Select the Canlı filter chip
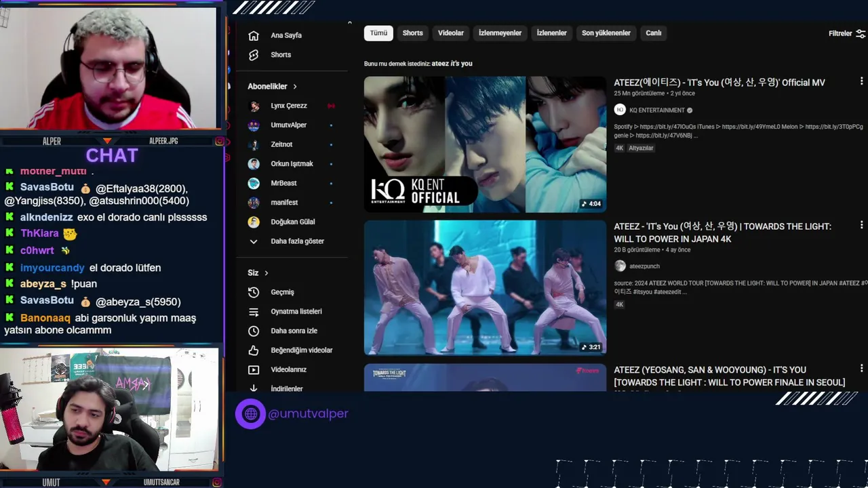The height and width of the screenshot is (488, 868). (654, 33)
